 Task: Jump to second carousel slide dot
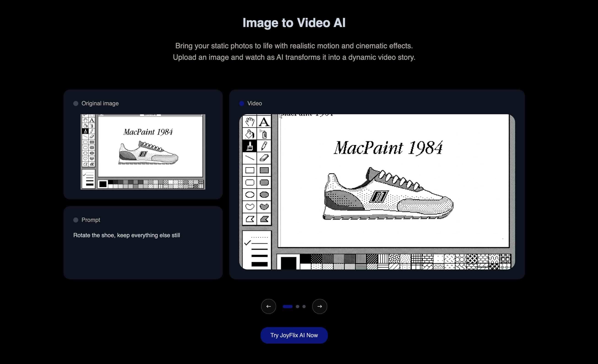pos(297,307)
